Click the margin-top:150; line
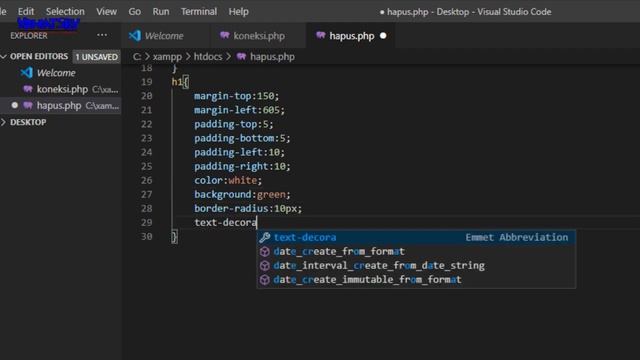This screenshot has height=360, width=640. pos(236,96)
